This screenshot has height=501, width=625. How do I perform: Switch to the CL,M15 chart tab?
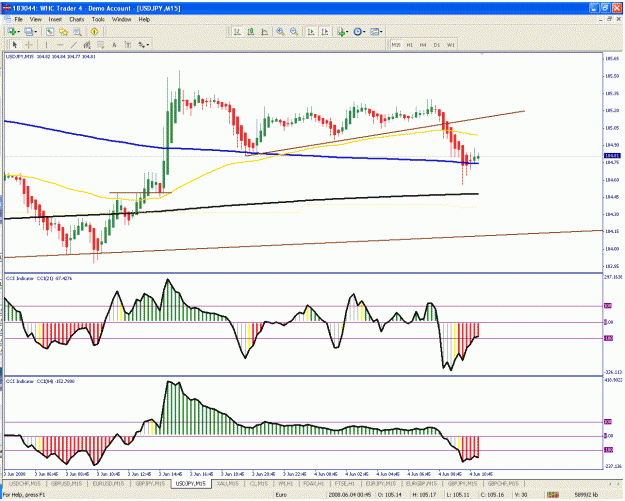(x=259, y=483)
